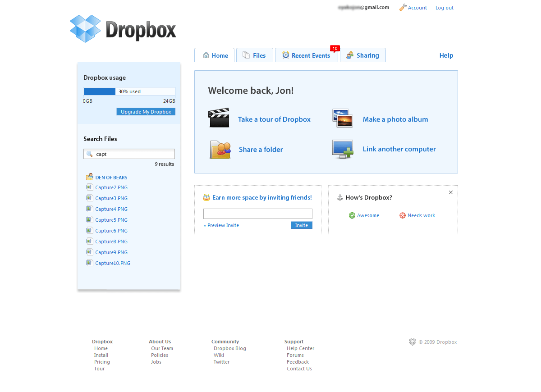This screenshot has height=392, width=541.
Task: Open the Files tab
Action: 255,55
